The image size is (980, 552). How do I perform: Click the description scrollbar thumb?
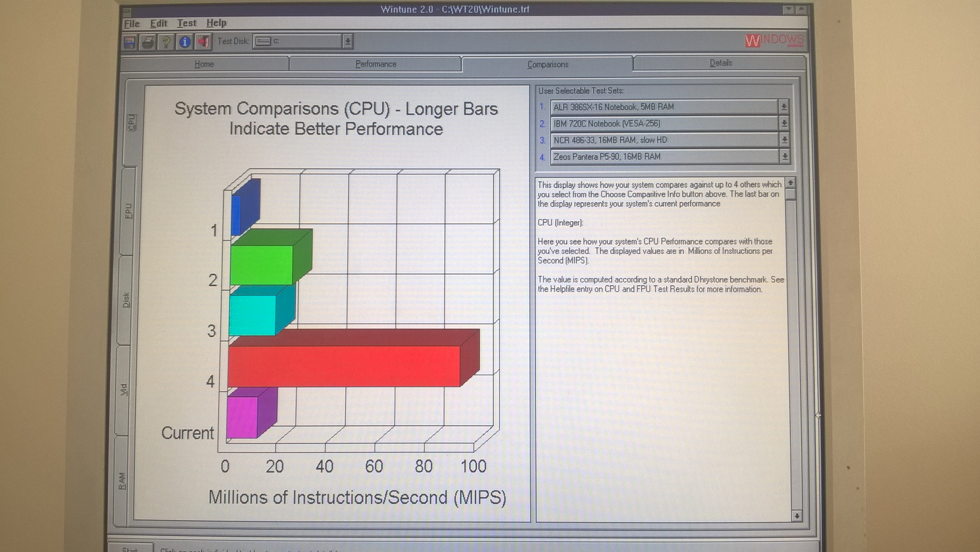point(791,195)
